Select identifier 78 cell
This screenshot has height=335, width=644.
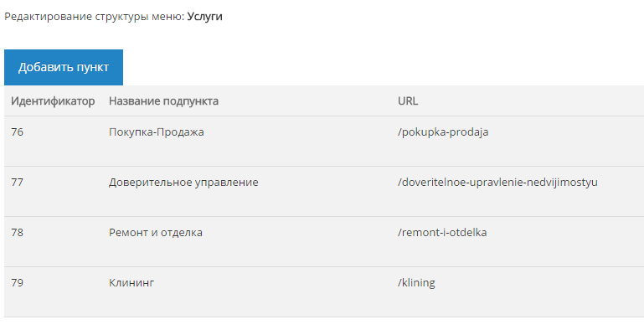click(18, 232)
